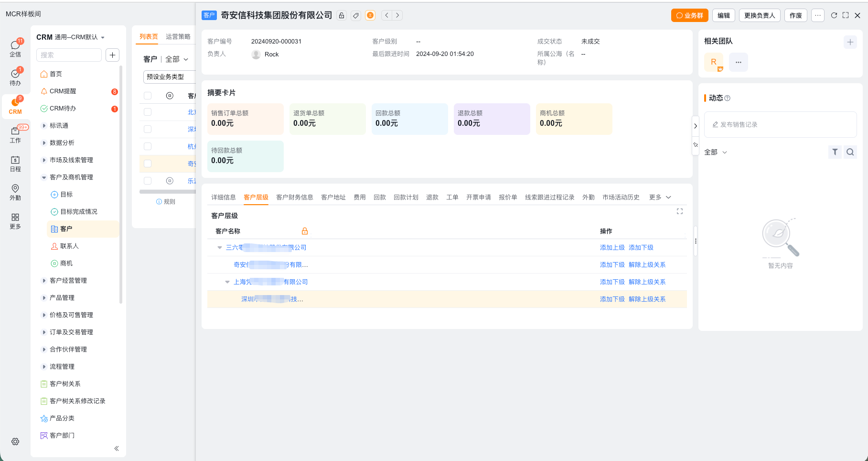
Task: Switch to the 客户财务信息 tab
Action: tap(295, 198)
